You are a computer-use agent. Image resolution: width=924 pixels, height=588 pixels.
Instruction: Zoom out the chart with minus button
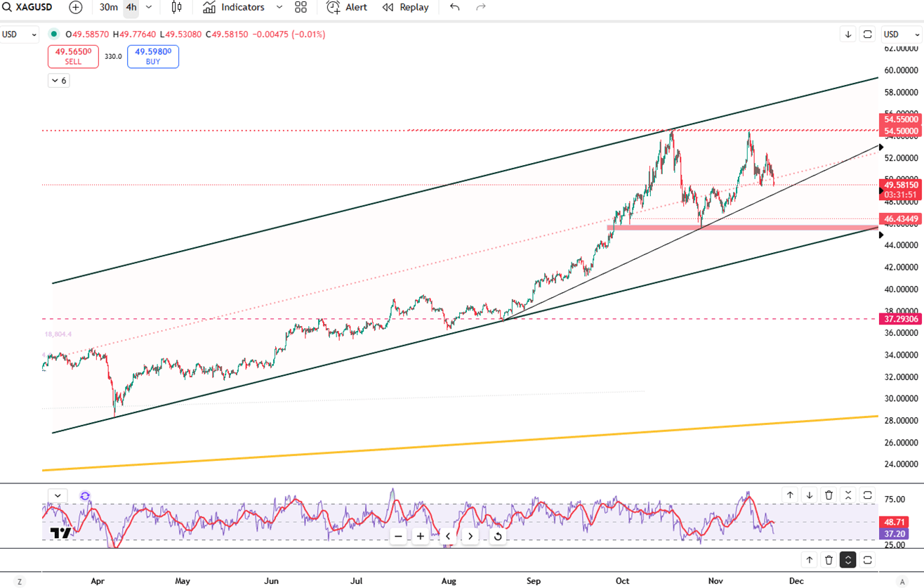[398, 536]
